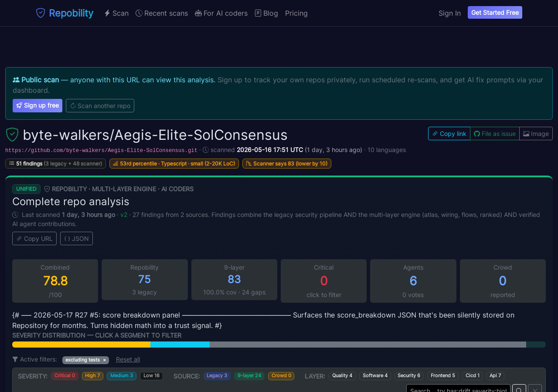Toggle Medium 3 severity chip
Image resolution: width=558 pixels, height=392 pixels.
click(x=122, y=375)
